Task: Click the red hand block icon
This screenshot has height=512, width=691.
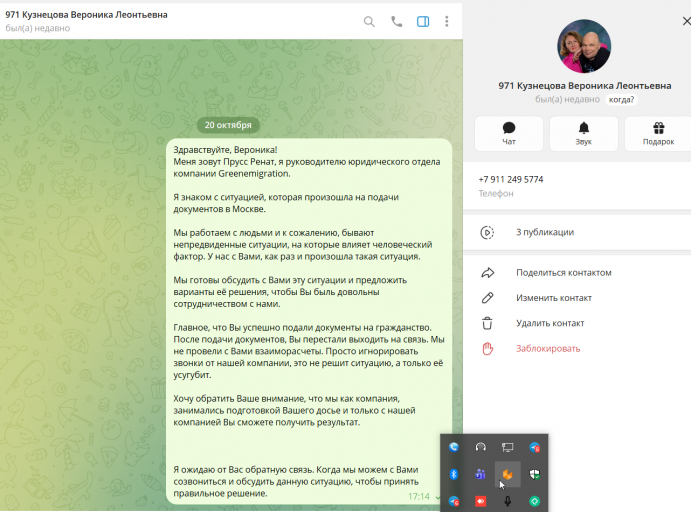Action: [487, 349]
